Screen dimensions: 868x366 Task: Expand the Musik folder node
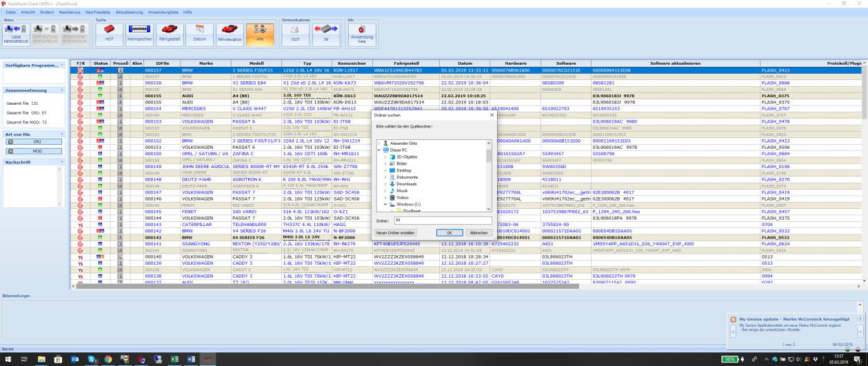pos(385,191)
